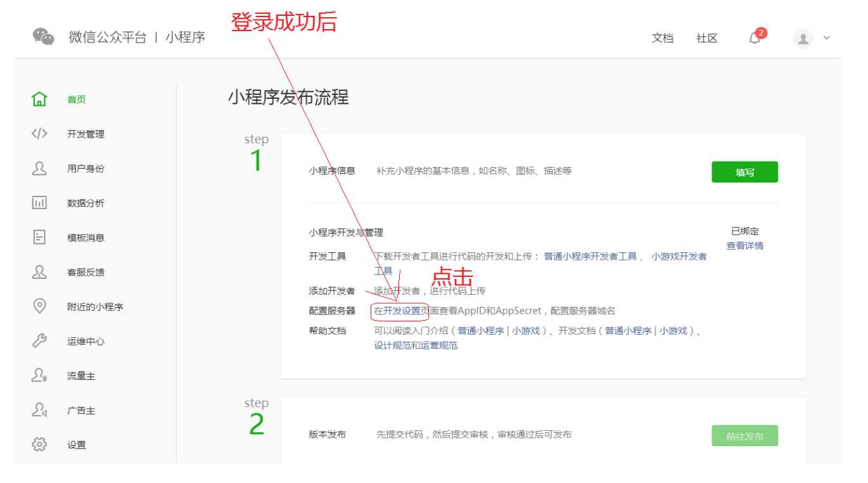The image size is (868, 483).
Task: Click the 版本发布 label
Action: pos(327,435)
